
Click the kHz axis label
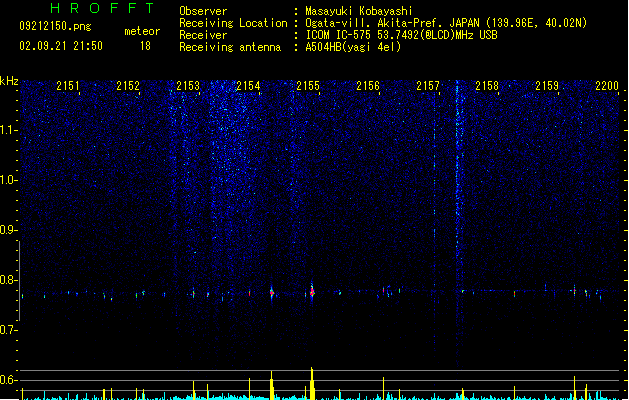pos(9,81)
